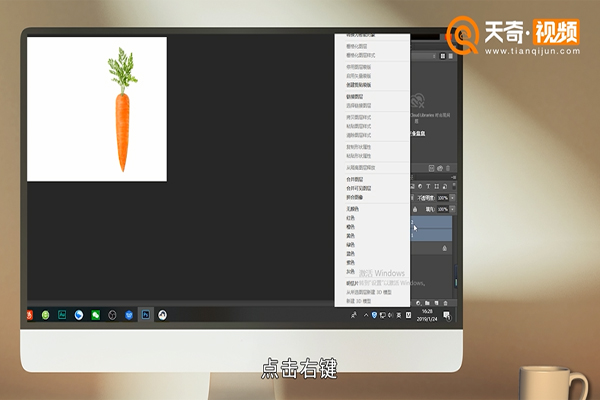This screenshot has width=600, height=400.
Task: Open the taskbar clock showing 2019/1/24
Action: (x=427, y=315)
